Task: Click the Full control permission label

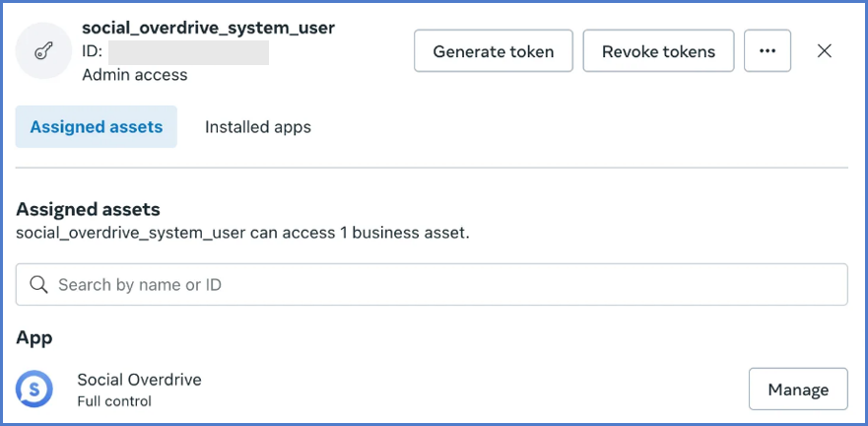Action: (x=114, y=401)
